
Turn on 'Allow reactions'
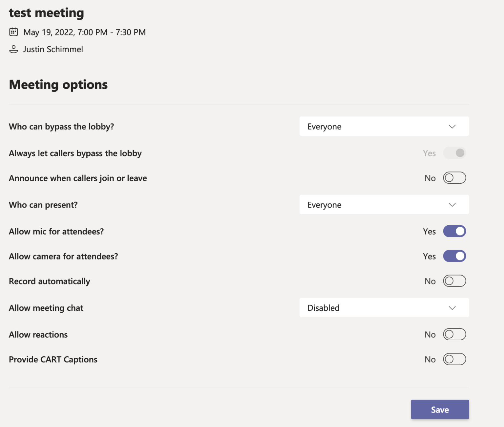[454, 334]
